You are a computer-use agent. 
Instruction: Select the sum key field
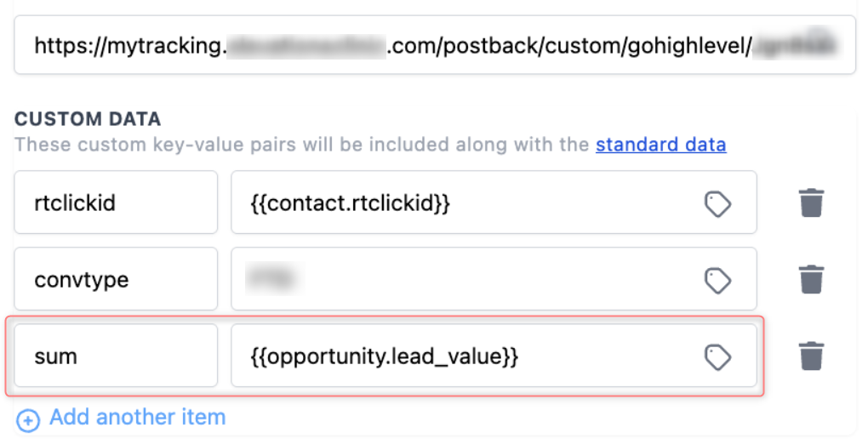click(x=116, y=356)
